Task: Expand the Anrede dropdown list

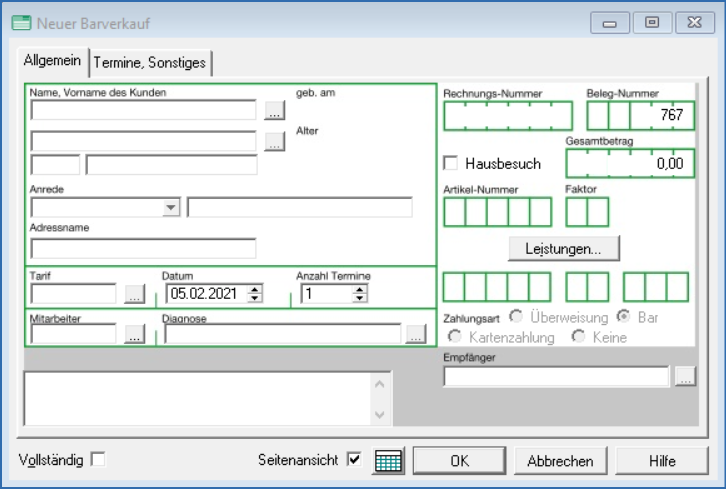Action: coord(171,208)
